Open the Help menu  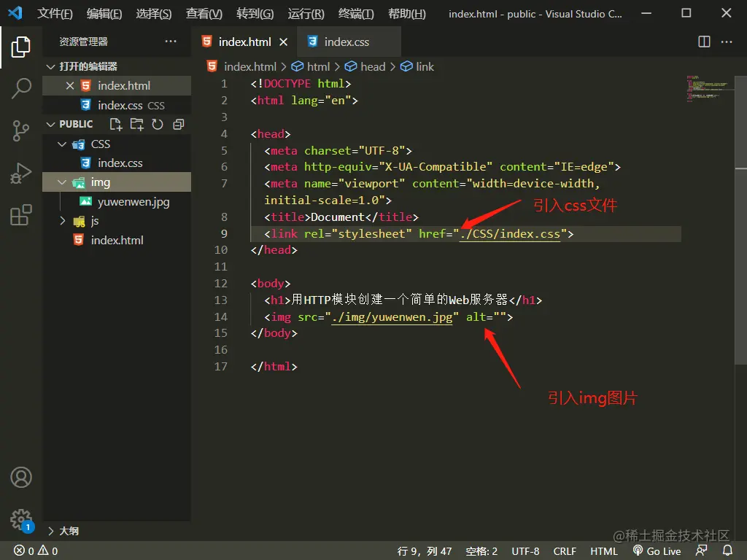pyautogui.click(x=407, y=13)
